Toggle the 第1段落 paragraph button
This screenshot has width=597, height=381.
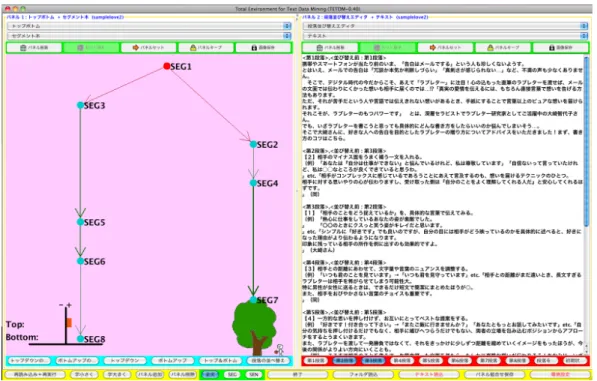click(316, 360)
